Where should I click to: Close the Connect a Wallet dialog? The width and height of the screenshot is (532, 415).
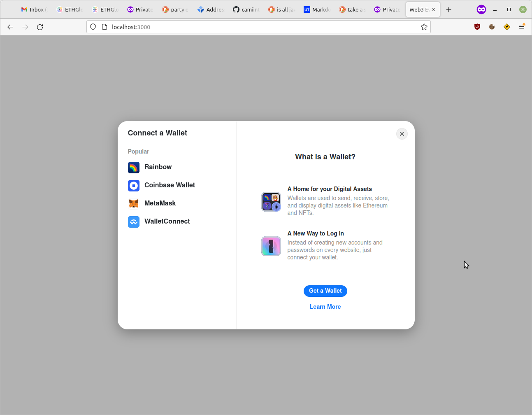click(402, 134)
